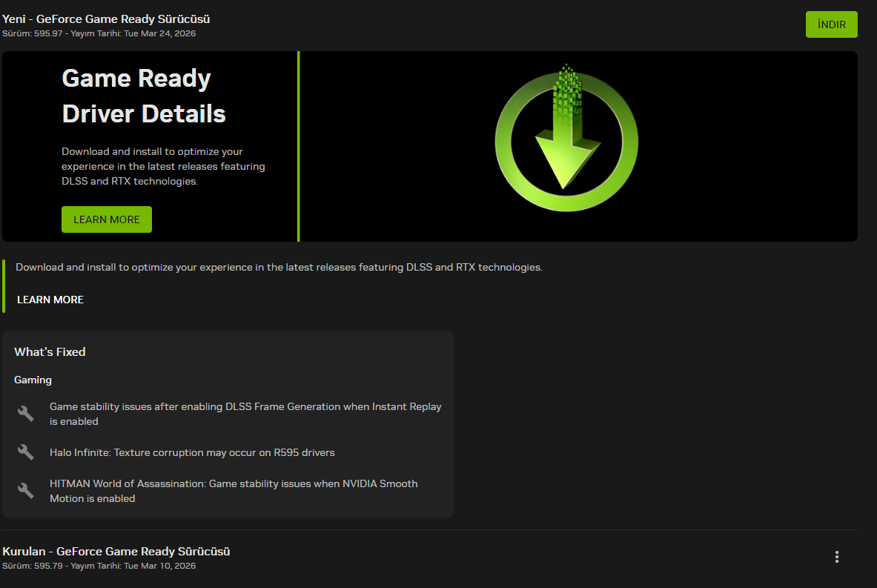Click the 'Sürüm: 595.79' release date line

[99, 566]
